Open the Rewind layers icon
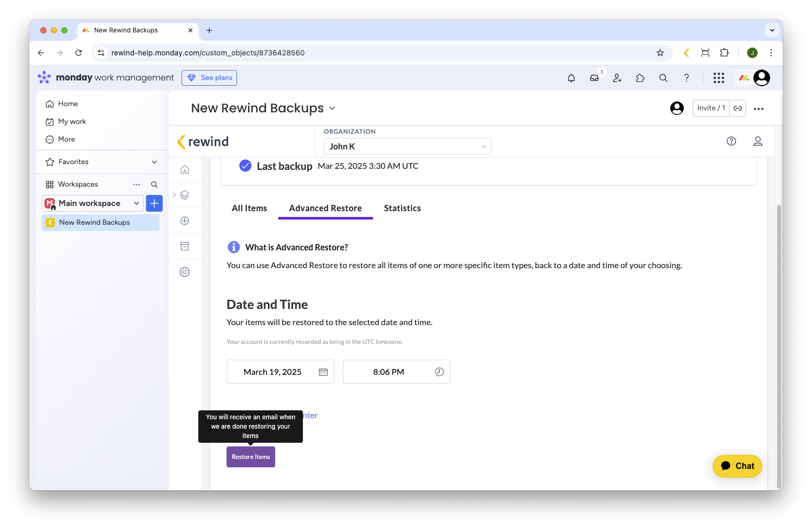 tap(185, 195)
